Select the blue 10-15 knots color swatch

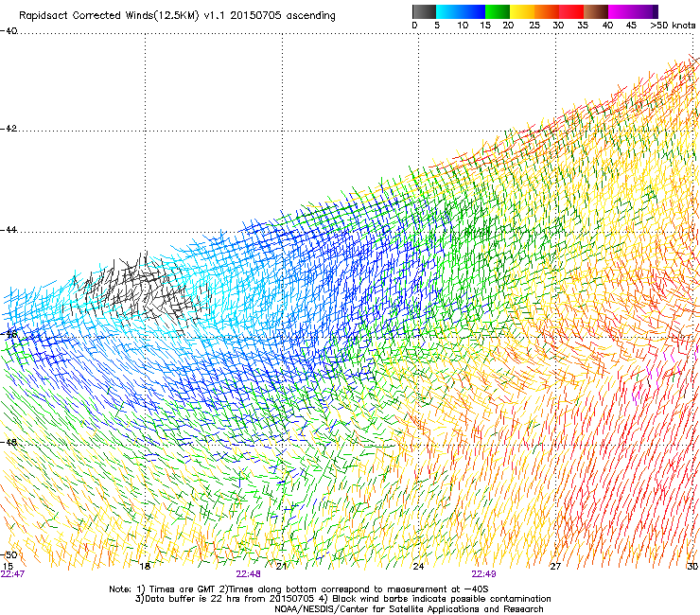point(472,11)
